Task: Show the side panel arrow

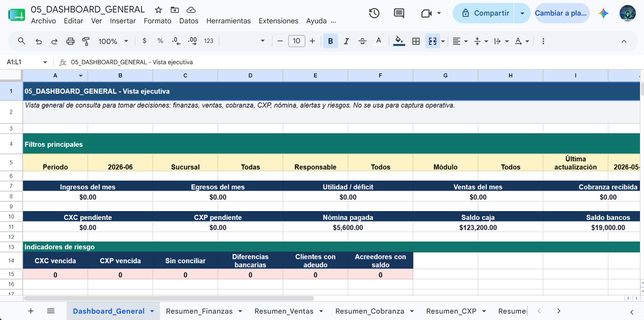Action: click(x=632, y=312)
